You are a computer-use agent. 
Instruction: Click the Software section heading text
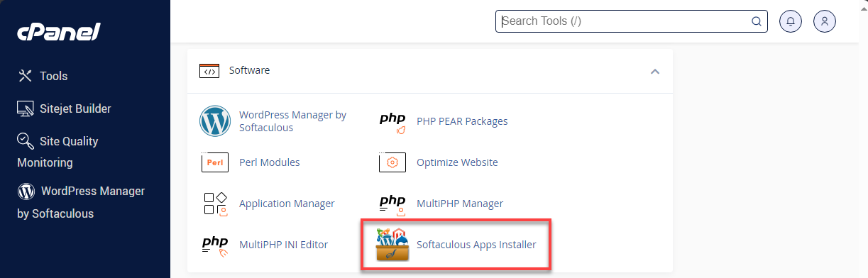249,71
